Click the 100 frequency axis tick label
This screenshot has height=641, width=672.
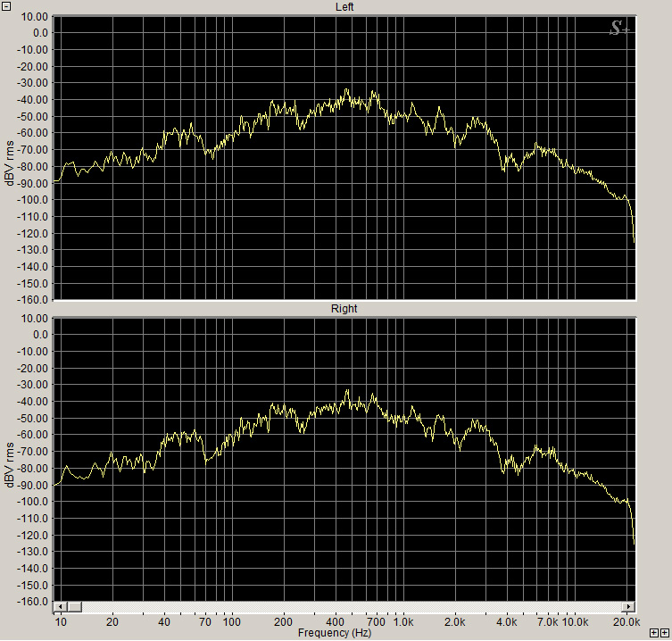click(x=232, y=621)
